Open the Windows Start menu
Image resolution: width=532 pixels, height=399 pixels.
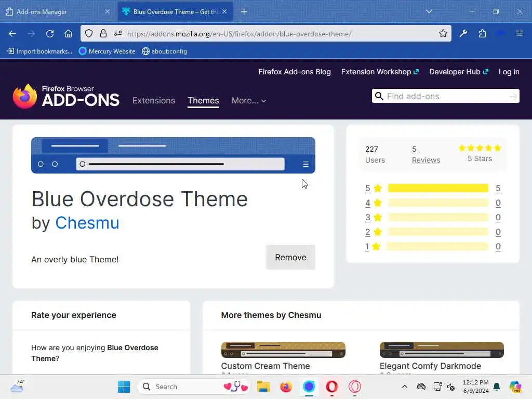(x=124, y=387)
